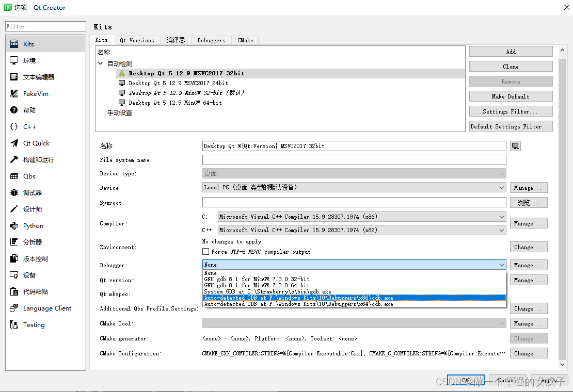573x392 pixels.
Task: Switch to the 编译器 tab
Action: [x=176, y=41]
